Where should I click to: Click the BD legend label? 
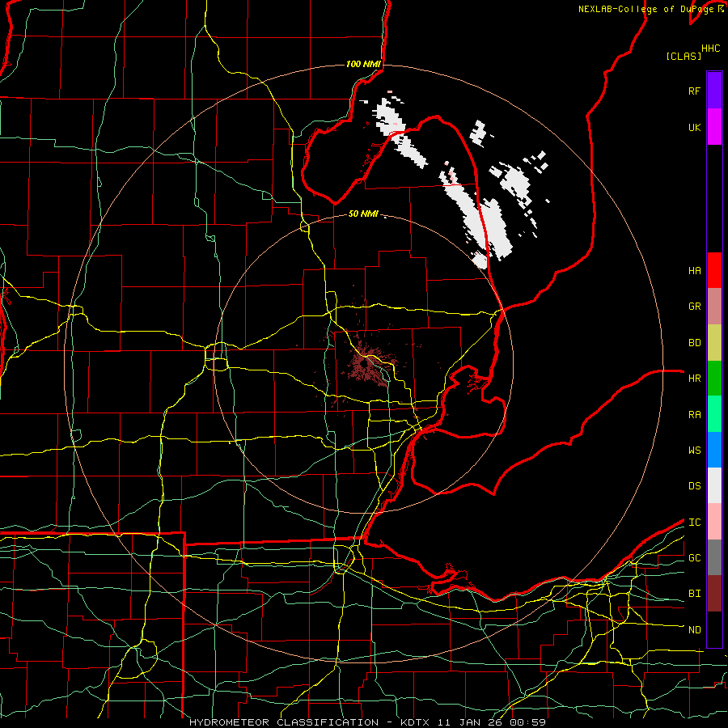click(x=694, y=343)
